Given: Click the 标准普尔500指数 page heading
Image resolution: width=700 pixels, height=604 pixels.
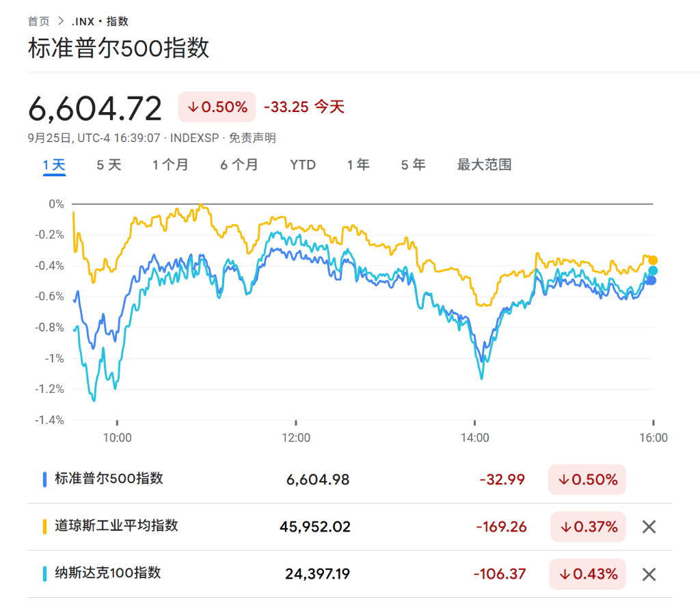Looking at the screenshot, I should pos(118,48).
